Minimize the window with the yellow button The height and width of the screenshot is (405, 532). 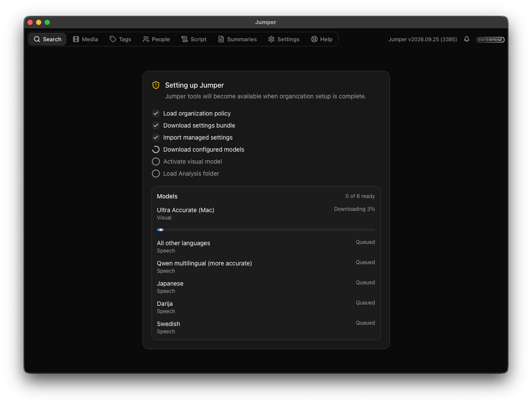[39, 22]
